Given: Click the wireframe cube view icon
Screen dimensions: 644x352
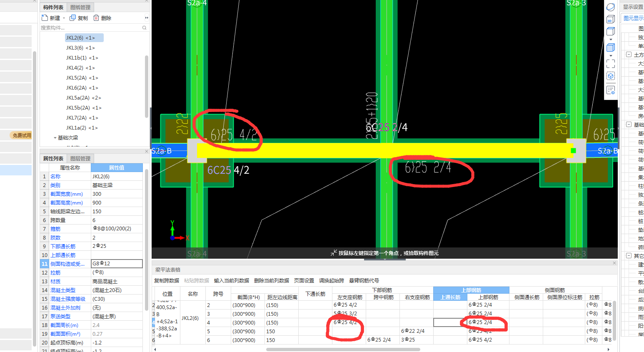Looking at the screenshot, I should [x=610, y=31].
